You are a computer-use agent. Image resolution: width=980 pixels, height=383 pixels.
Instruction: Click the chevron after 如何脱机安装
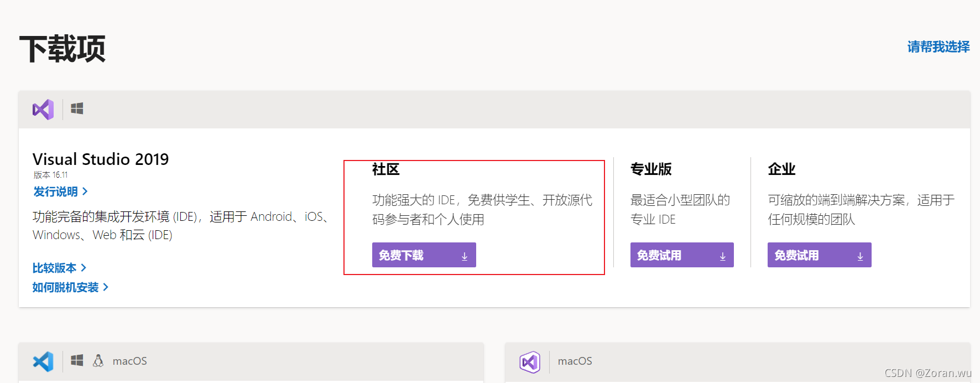coord(106,287)
